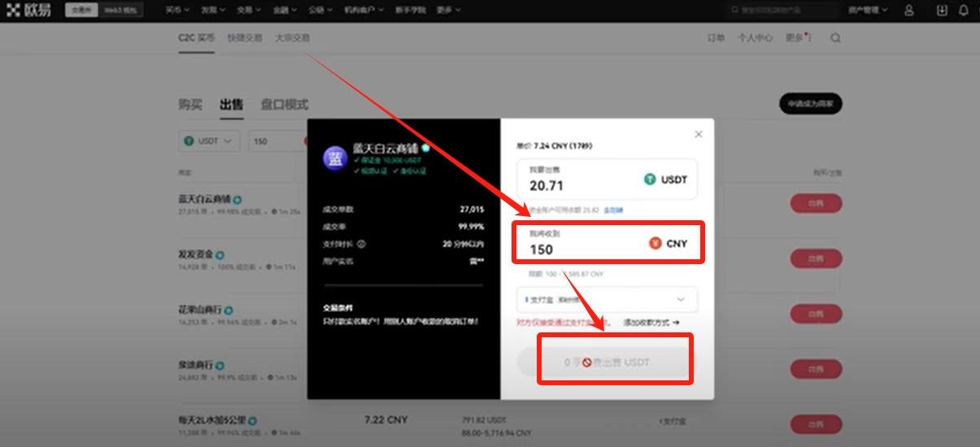Switch to Web3 钱包 mode
980x447 pixels.
[x=120, y=11]
